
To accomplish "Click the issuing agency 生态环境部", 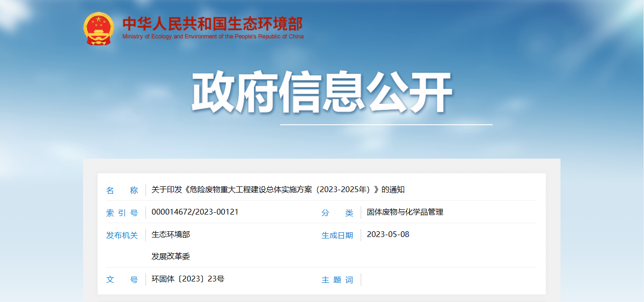I will (x=170, y=235).
